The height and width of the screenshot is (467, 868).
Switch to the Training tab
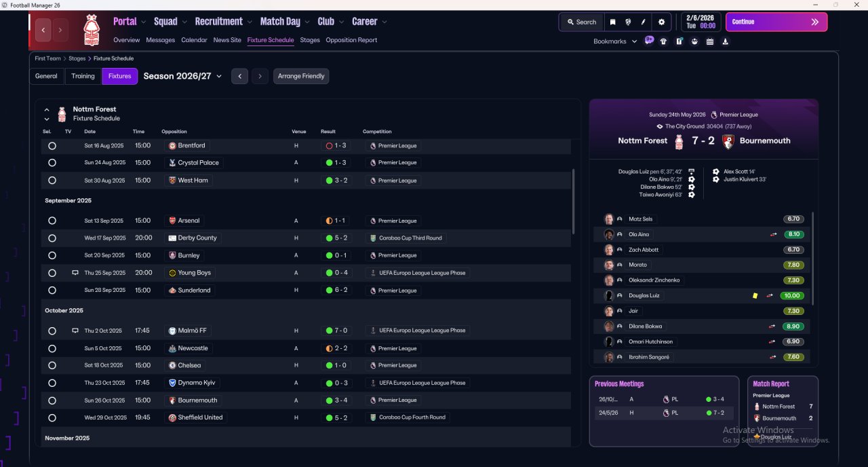click(83, 76)
